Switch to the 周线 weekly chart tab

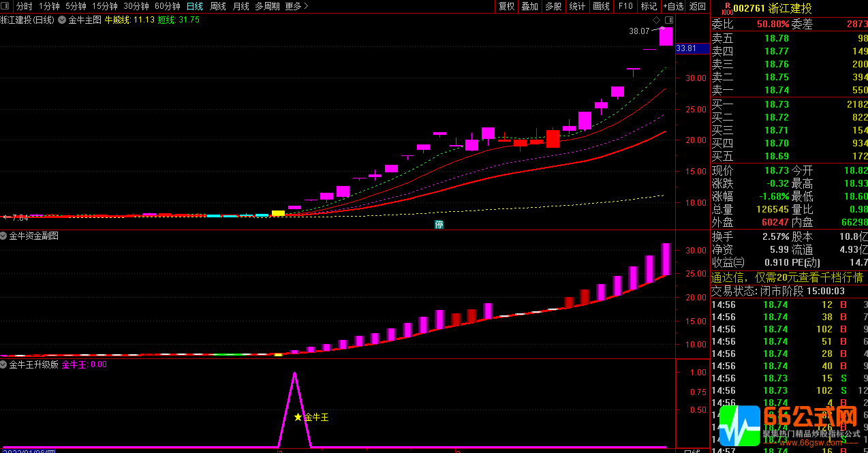pyautogui.click(x=218, y=6)
